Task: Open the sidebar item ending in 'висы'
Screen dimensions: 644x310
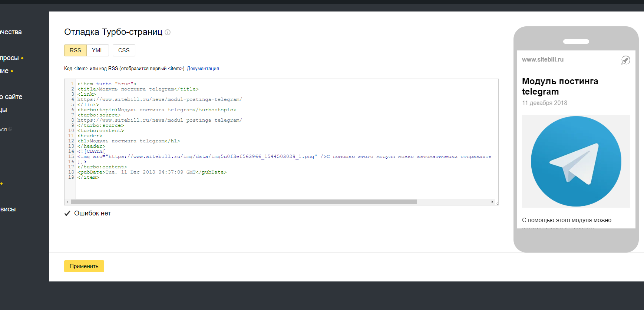Action: (x=8, y=210)
